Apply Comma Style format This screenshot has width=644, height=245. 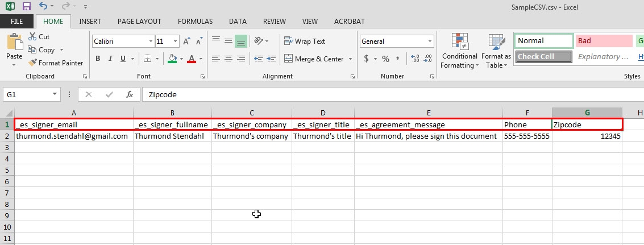397,59
